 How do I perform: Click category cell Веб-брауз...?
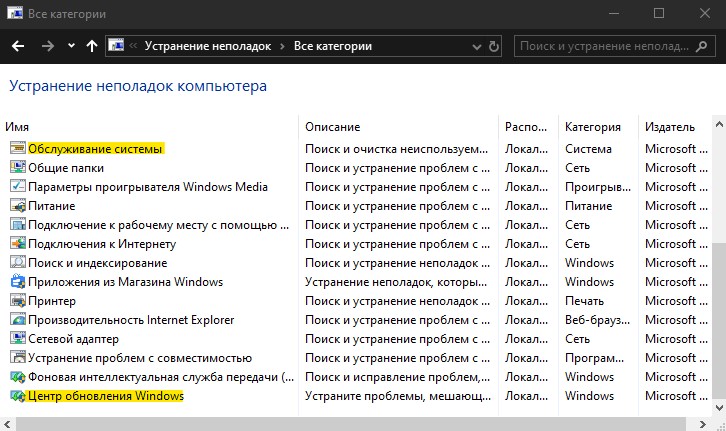coord(597,320)
